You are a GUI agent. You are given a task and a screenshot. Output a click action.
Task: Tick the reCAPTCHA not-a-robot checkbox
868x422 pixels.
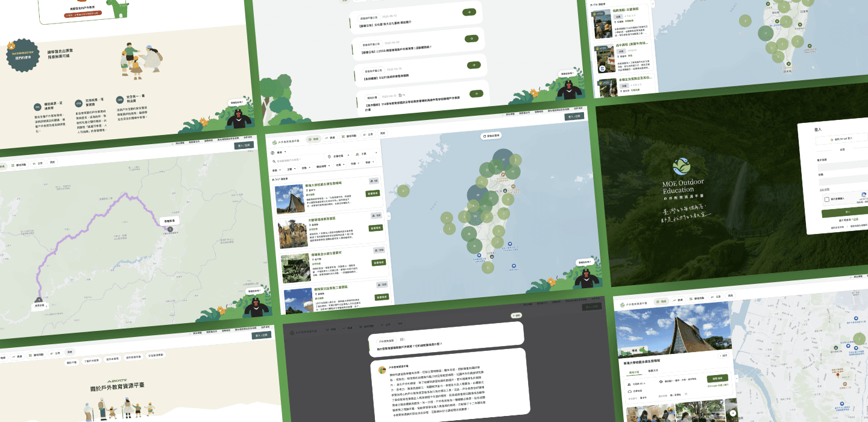click(x=826, y=200)
